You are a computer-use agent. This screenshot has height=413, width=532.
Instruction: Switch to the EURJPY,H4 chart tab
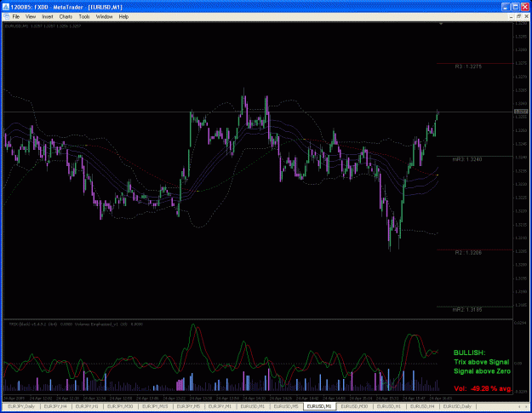click(56, 406)
